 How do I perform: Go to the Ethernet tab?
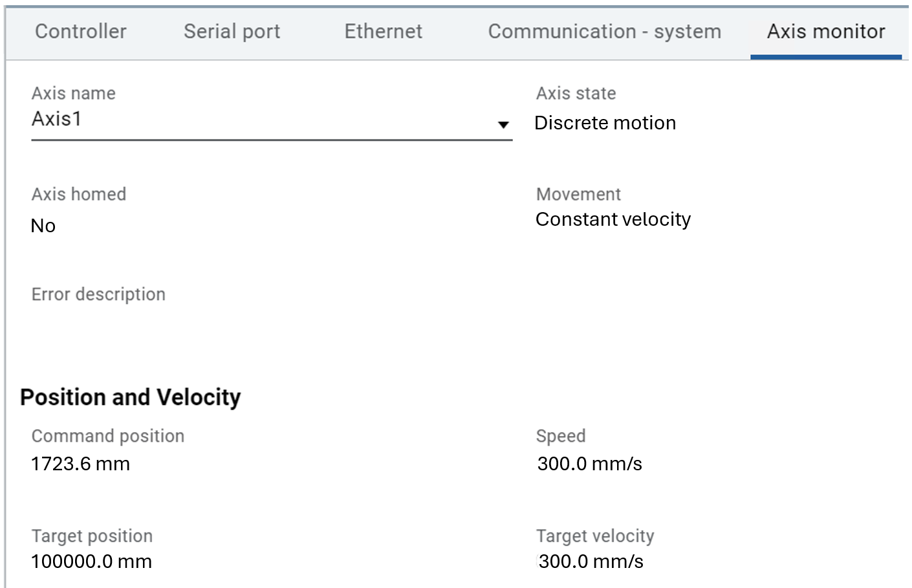point(383,31)
